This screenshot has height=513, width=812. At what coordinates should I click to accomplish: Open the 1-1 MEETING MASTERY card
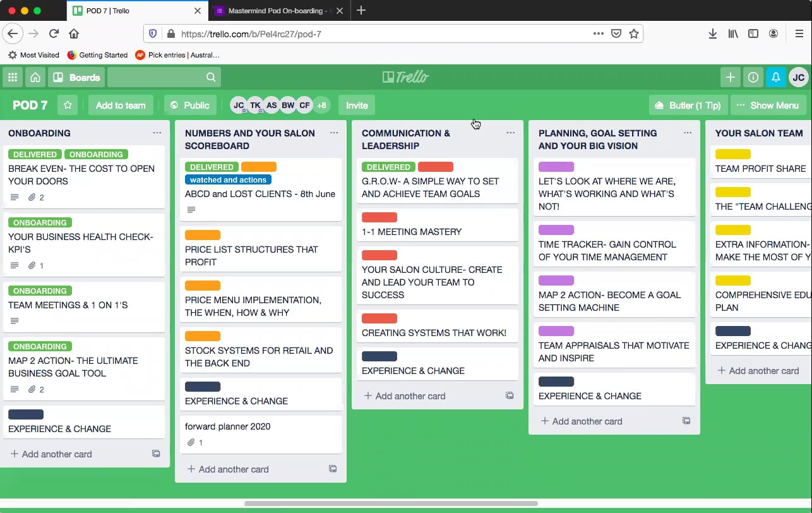pos(438,225)
